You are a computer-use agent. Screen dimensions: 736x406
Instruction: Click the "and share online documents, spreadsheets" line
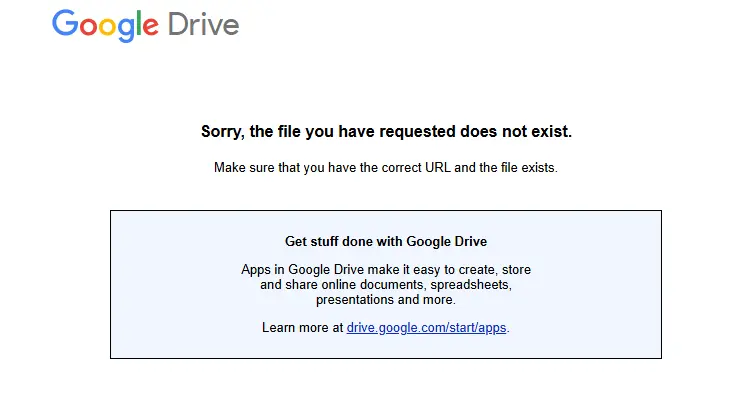[x=386, y=284]
